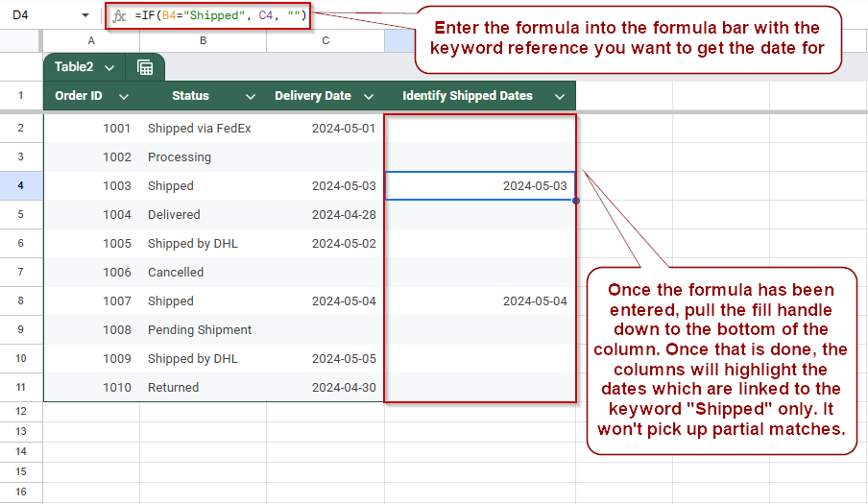Open the Order ID column dropdown
The height and width of the screenshot is (504, 868).
point(124,96)
